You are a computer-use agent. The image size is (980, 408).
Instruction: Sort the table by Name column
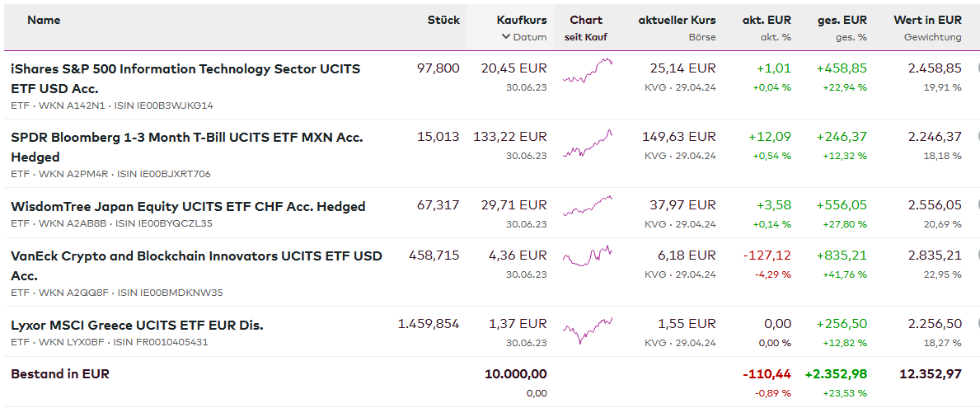pyautogui.click(x=44, y=20)
